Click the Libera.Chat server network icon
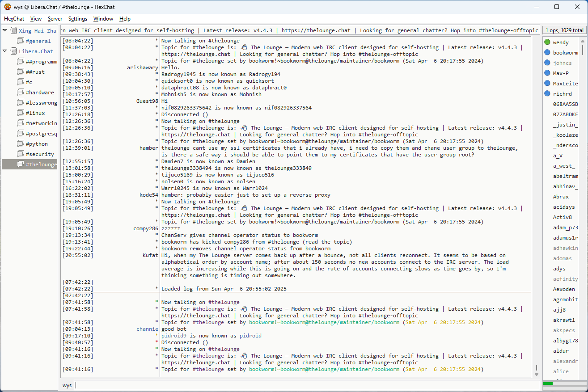Viewport: 588px width, 392px height. [13, 51]
